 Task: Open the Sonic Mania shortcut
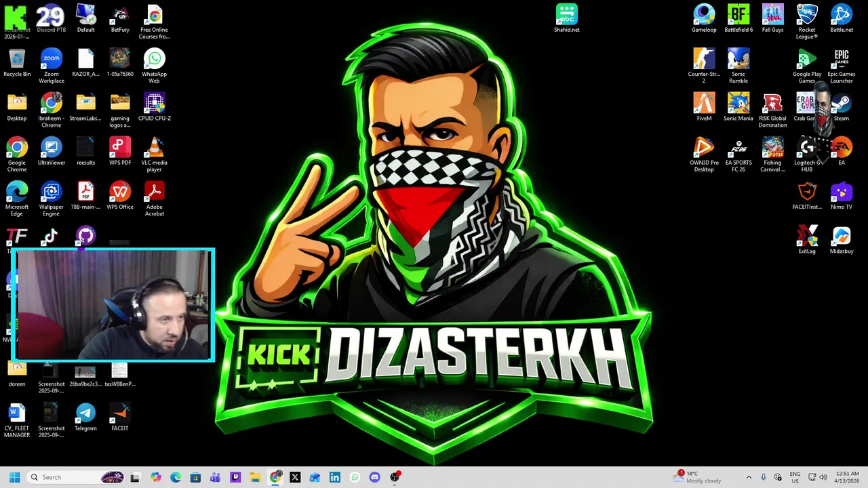[x=738, y=106]
